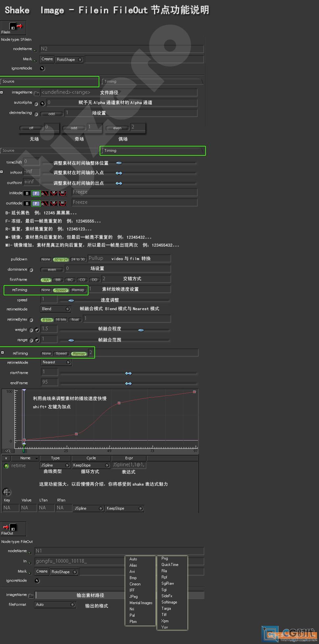319x644 pixels.
Task: Click the FileIn nodeName input field
Action: pyautogui.click(x=122, y=49)
